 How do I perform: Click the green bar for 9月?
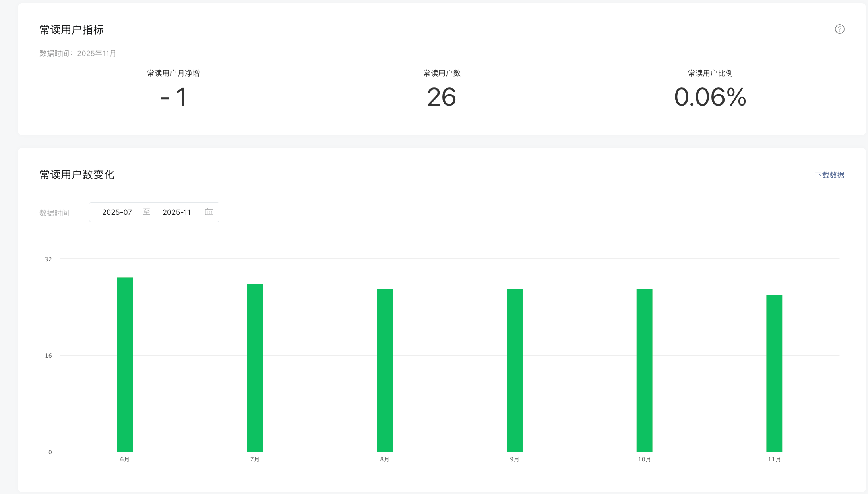tap(514, 370)
